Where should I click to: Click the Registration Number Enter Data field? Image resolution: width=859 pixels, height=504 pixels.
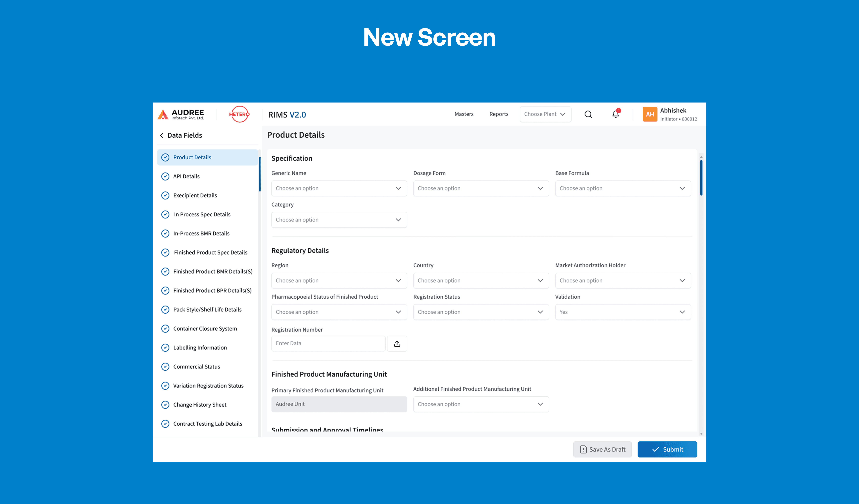(328, 343)
